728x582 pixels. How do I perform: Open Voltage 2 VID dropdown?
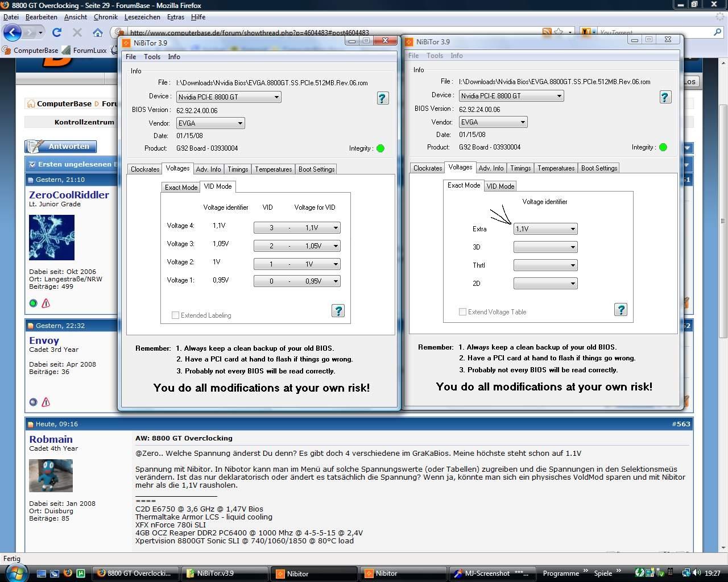click(297, 264)
